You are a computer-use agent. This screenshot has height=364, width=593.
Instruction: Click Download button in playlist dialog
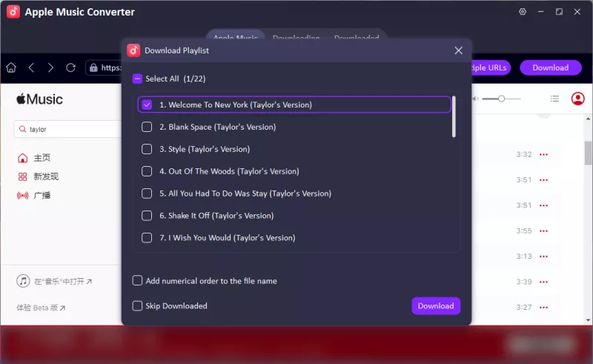click(x=436, y=305)
